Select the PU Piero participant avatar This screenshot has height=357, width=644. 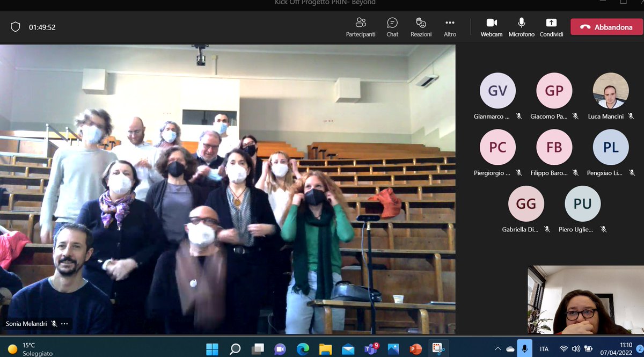pos(582,203)
